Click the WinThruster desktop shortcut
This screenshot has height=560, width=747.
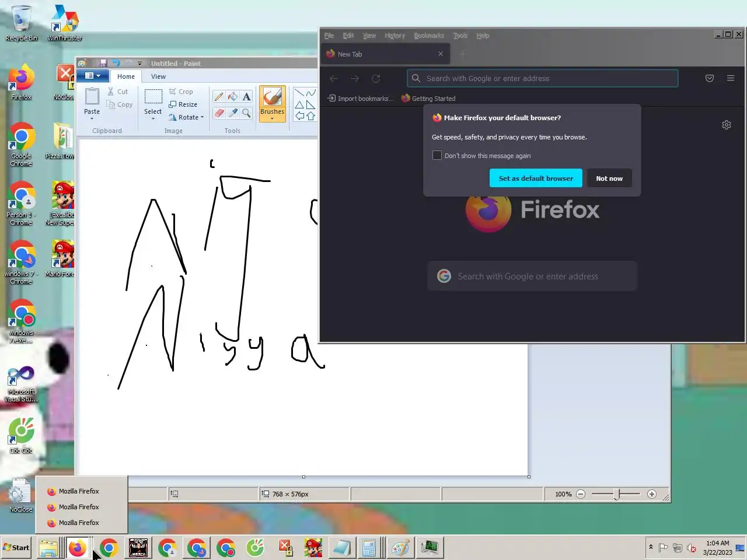point(65,23)
